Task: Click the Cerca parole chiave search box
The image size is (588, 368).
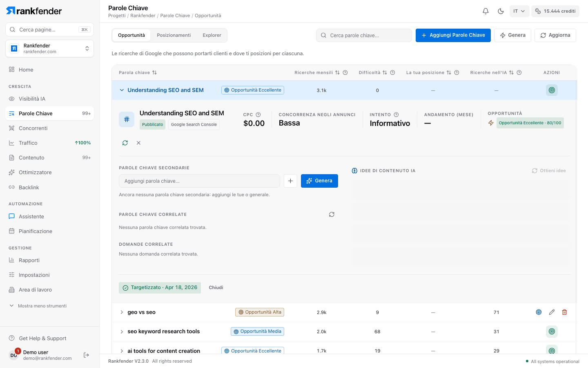Action: [364, 35]
